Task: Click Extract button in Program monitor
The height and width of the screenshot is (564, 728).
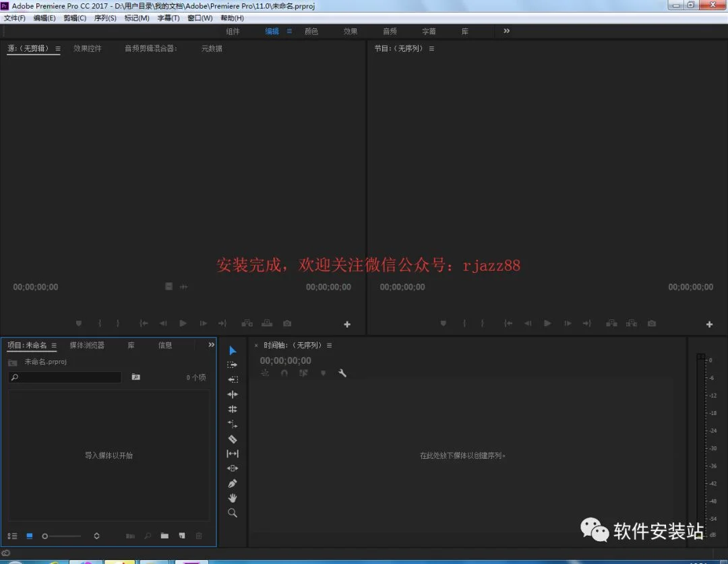Action: point(632,323)
